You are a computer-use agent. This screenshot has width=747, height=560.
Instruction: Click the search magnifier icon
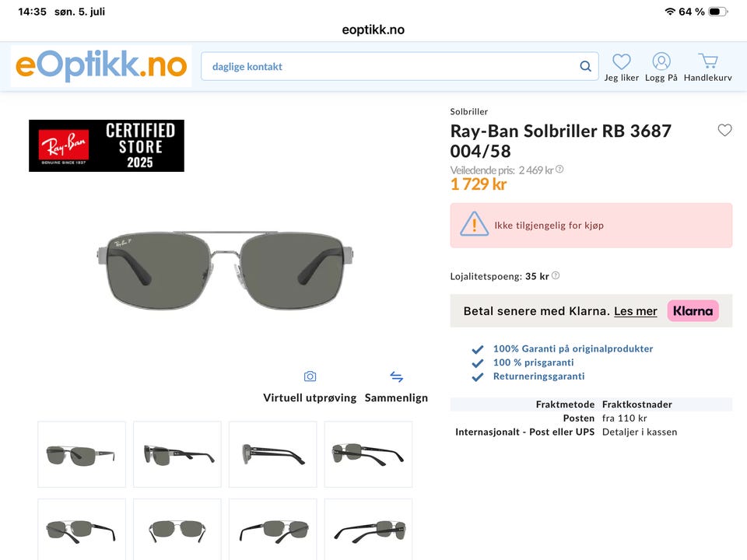pyautogui.click(x=585, y=66)
